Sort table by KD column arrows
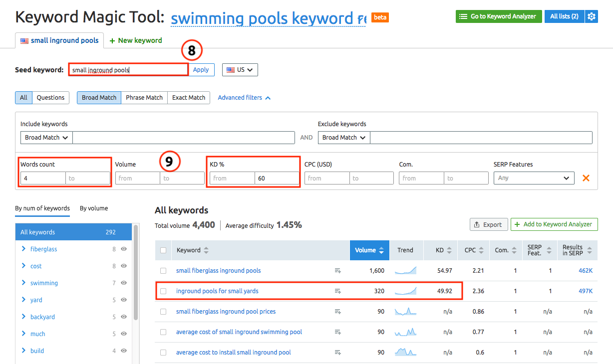Viewport: 613px width, 364px height. (449, 250)
